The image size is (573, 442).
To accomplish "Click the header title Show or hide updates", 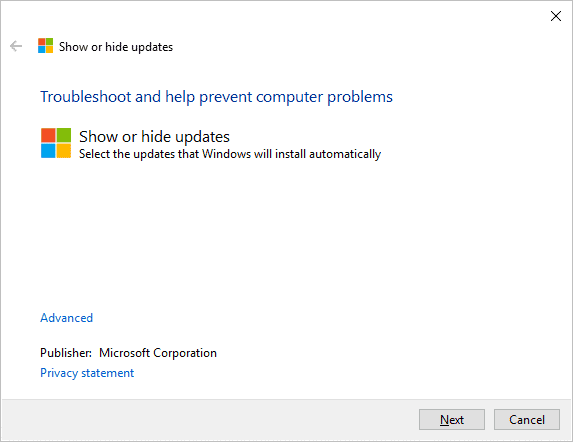I will tap(116, 47).
